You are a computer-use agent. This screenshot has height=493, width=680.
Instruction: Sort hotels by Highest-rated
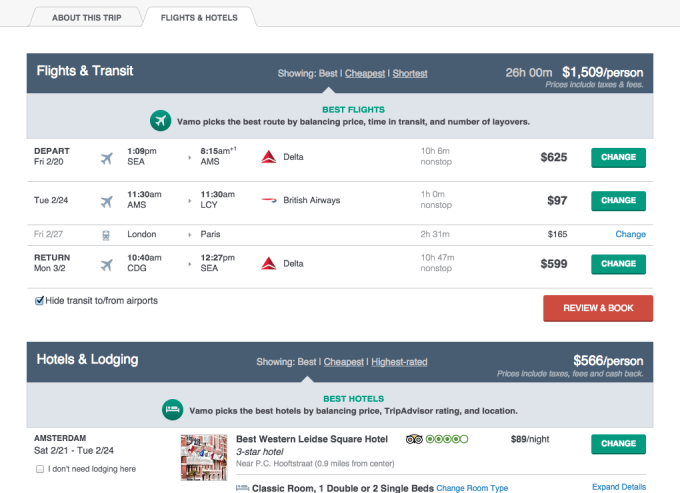coord(399,362)
